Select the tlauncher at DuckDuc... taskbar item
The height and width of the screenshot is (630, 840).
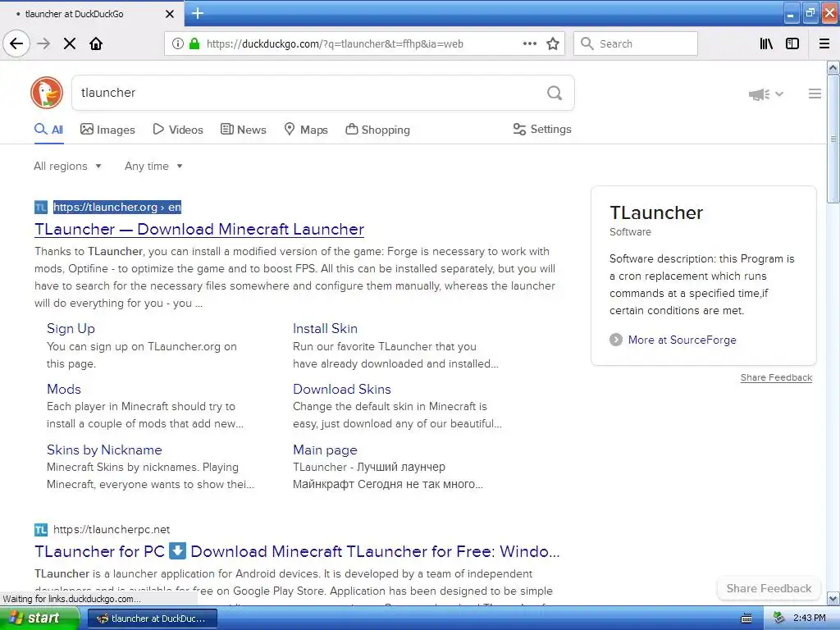tap(152, 619)
